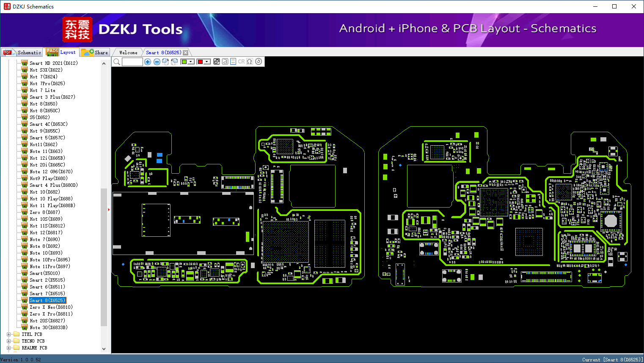Click the PCB icon beside Hot 10(X682)
The image size is (644, 363).
tap(25, 192)
